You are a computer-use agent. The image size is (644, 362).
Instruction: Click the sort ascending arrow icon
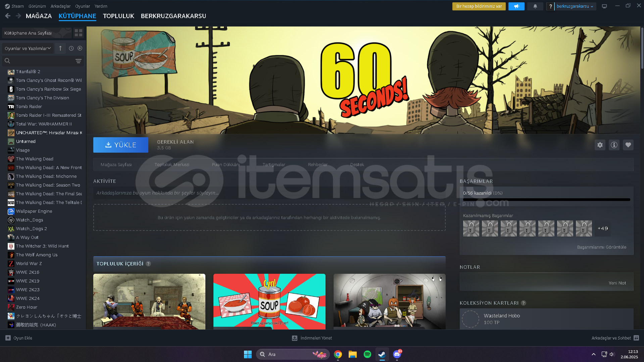[x=60, y=48]
